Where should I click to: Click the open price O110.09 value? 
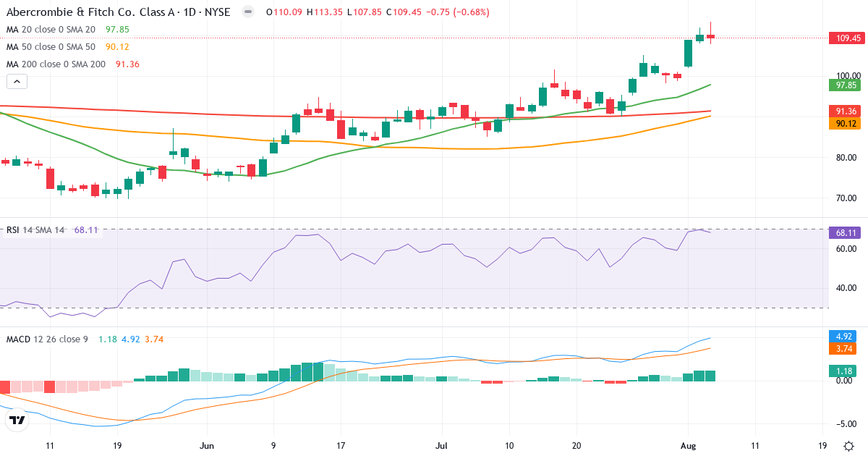click(285, 12)
